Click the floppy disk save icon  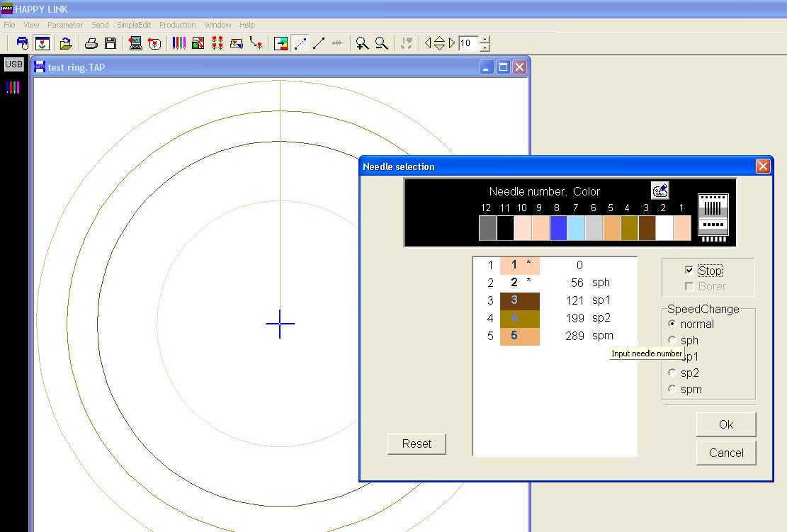tap(111, 44)
